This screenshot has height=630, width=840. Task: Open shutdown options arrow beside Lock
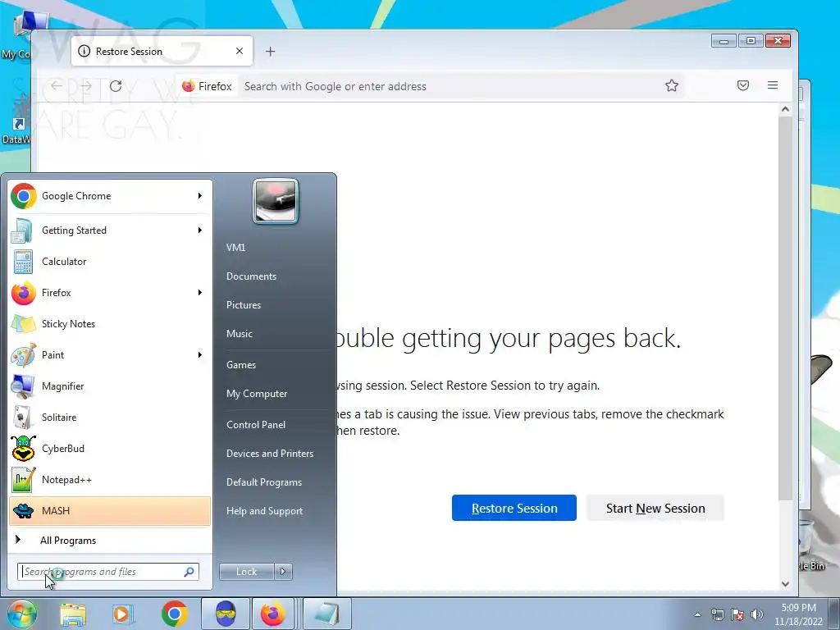coord(283,572)
